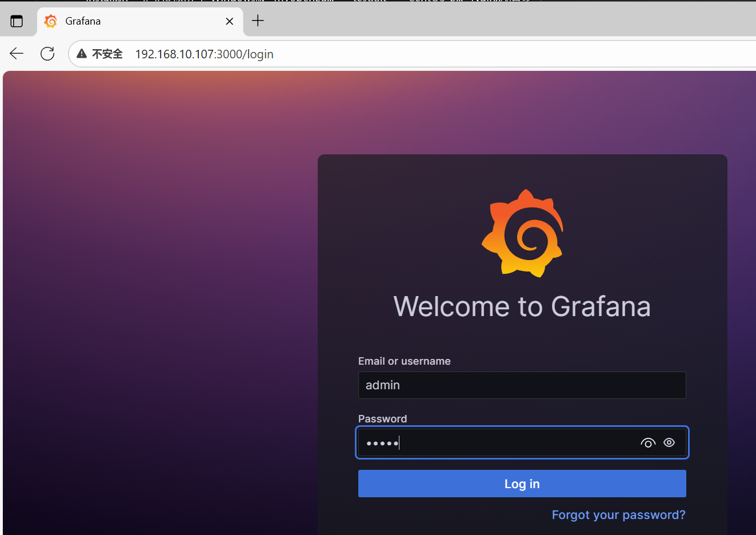Click the Welcome to Grafana heading
The image size is (756, 535).
coord(522,306)
